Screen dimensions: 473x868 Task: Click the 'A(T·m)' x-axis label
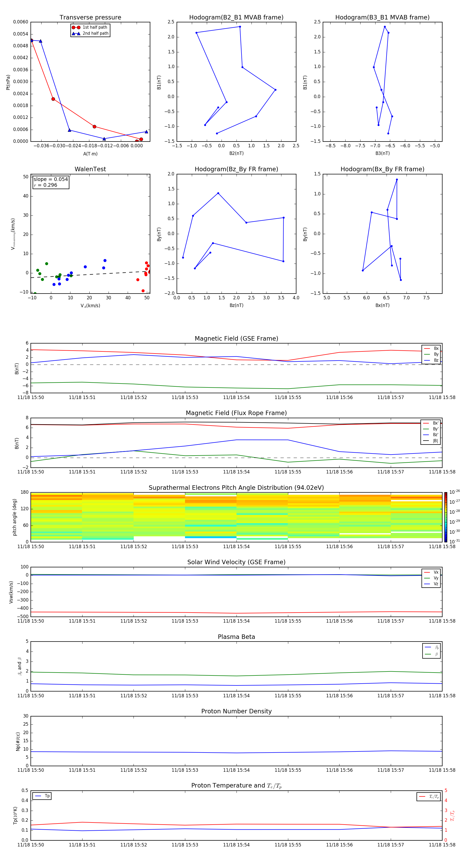[x=90, y=154]
